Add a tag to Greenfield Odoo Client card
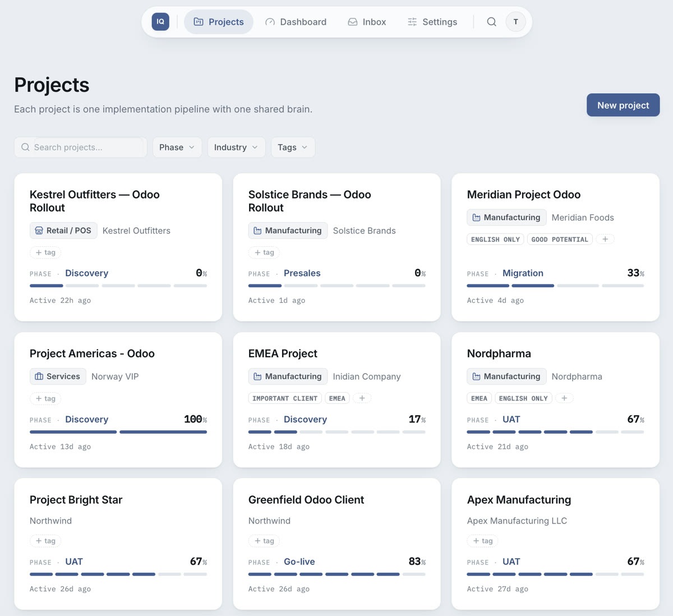This screenshot has height=616, width=673. click(264, 541)
